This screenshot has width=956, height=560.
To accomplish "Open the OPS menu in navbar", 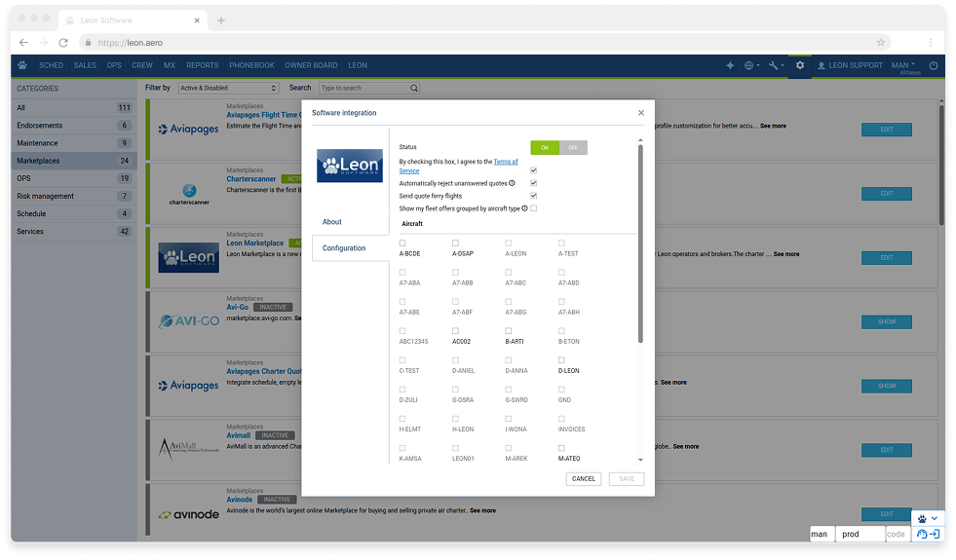I will tap(114, 65).
